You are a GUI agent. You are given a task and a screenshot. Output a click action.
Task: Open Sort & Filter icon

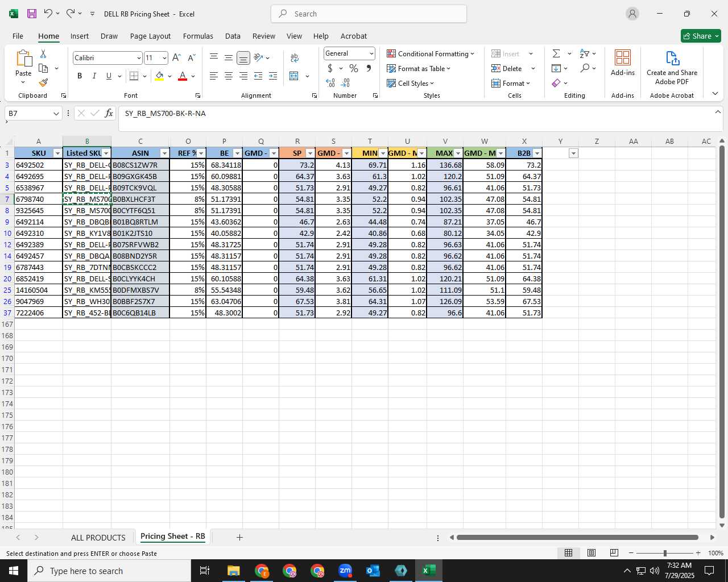pos(585,53)
